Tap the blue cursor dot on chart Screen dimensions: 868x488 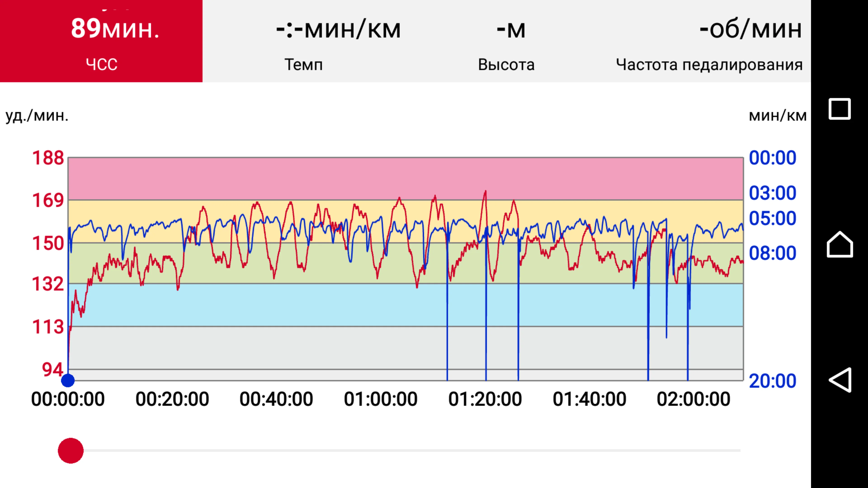pyautogui.click(x=68, y=380)
